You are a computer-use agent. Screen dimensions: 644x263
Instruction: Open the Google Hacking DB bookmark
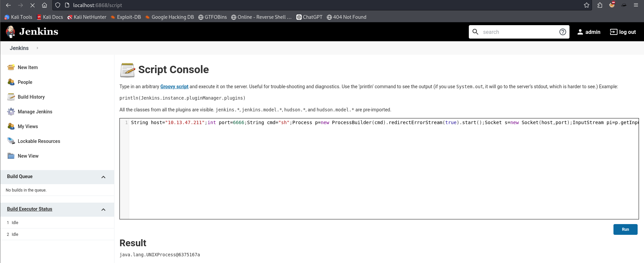[169, 17]
